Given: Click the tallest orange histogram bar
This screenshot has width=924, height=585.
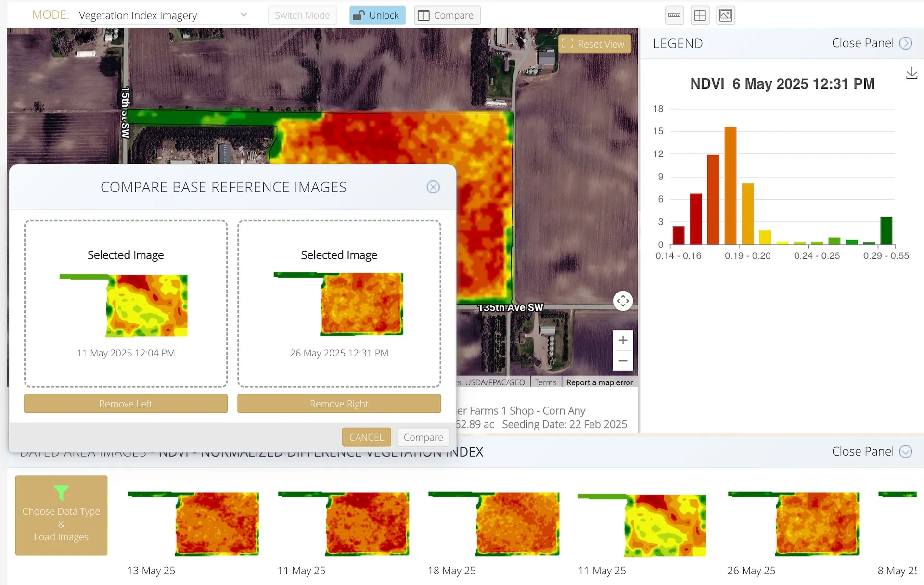Looking at the screenshot, I should coord(730,186).
